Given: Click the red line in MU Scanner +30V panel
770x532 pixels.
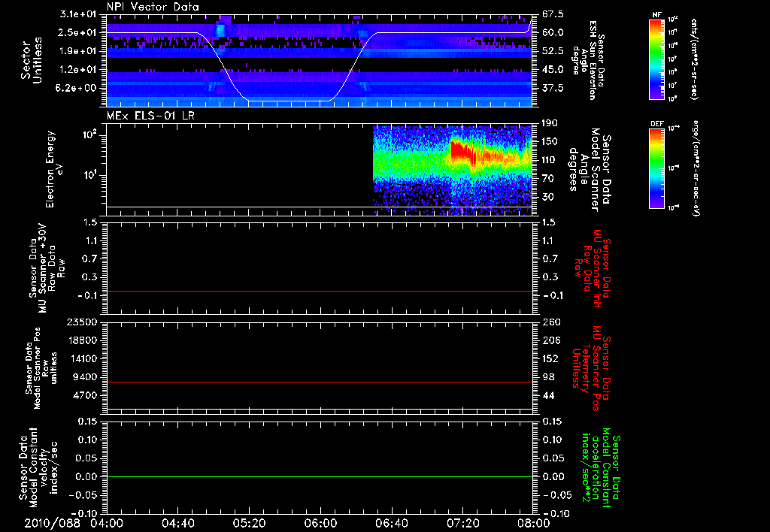Looking at the screenshot, I should point(320,291).
